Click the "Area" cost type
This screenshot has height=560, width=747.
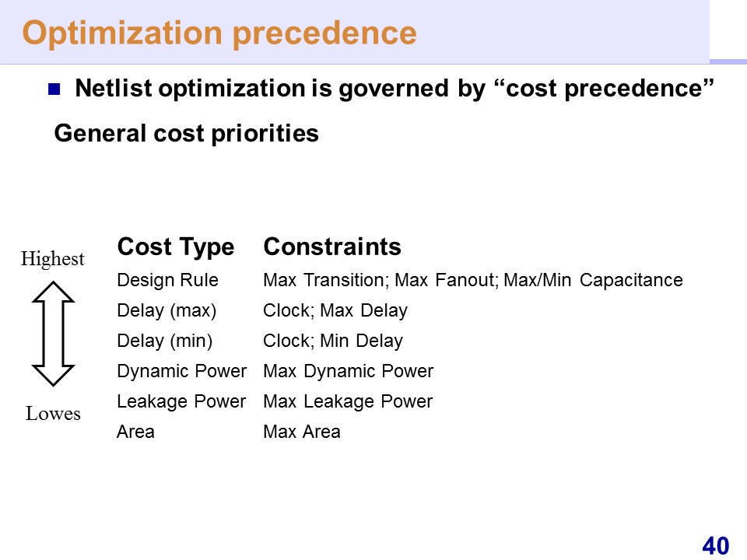[x=135, y=432]
